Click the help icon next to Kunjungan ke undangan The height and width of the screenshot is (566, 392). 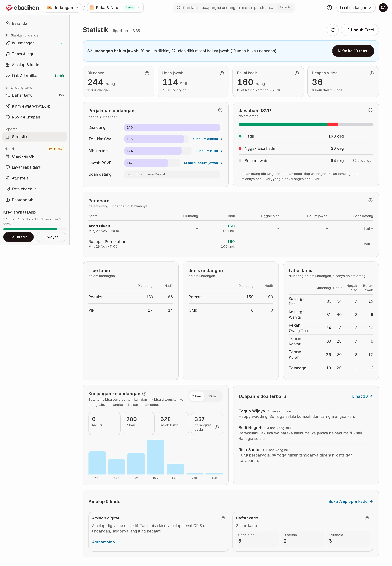coord(144,393)
